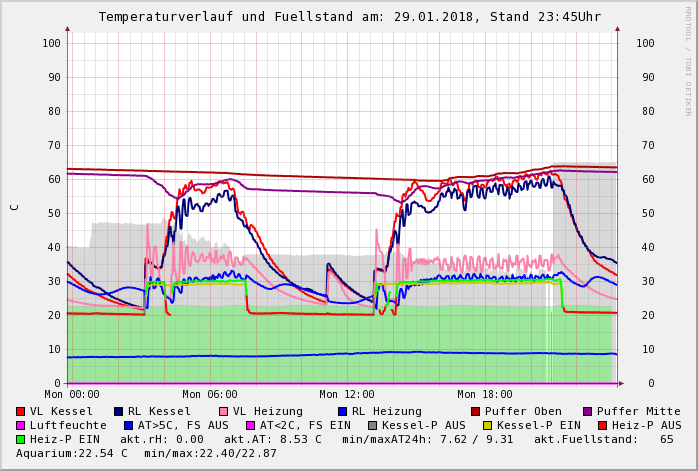Click the Puffer Oben legend color box
This screenshot has height=471, width=698.
tap(475, 411)
